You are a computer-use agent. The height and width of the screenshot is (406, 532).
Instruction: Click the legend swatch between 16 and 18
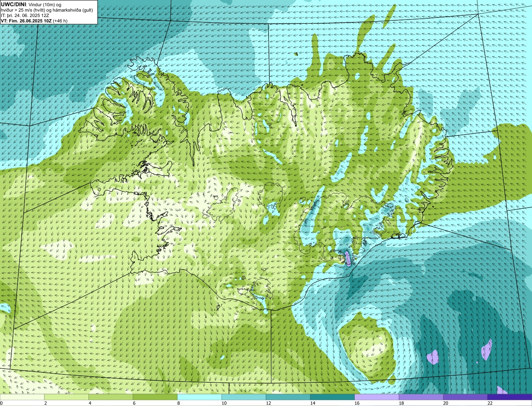point(377,397)
